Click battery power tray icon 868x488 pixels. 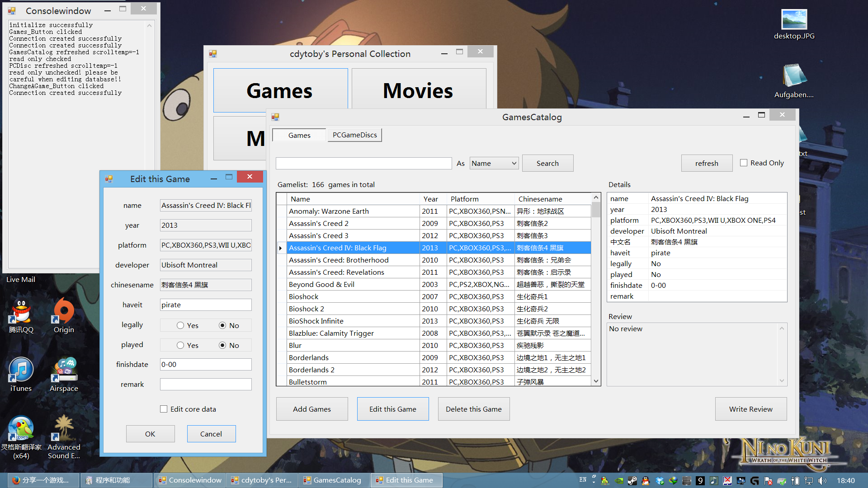(x=795, y=481)
